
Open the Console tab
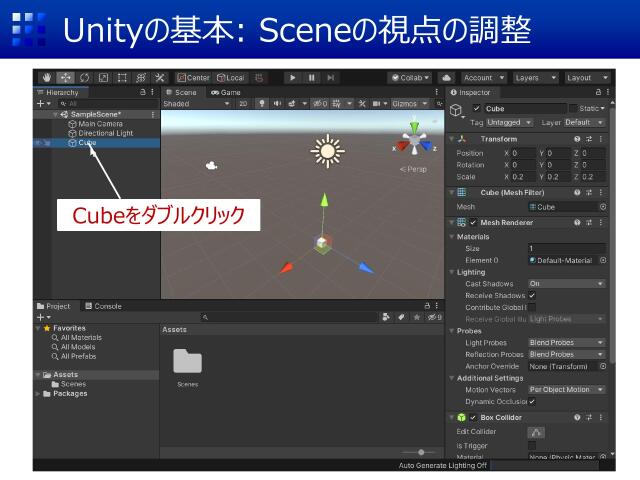(103, 306)
